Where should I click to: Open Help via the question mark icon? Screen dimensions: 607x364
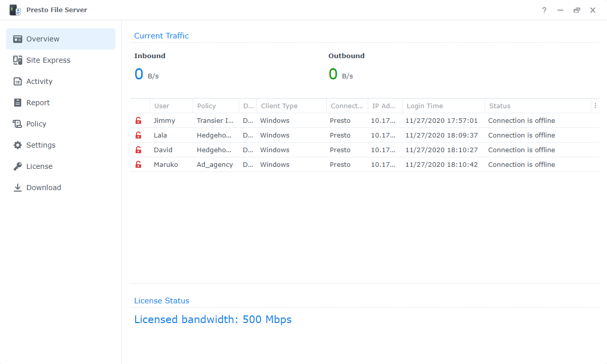[x=544, y=10]
